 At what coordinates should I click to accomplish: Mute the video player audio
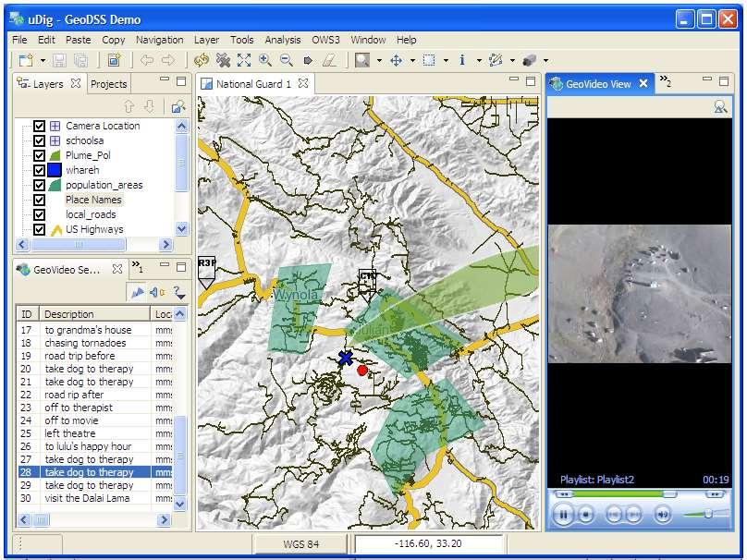tap(662, 515)
